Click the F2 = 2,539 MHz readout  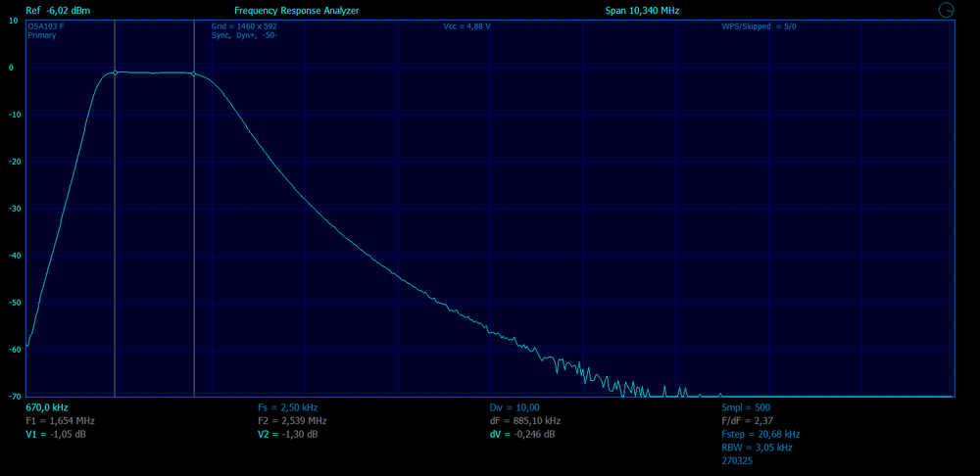pyautogui.click(x=292, y=420)
